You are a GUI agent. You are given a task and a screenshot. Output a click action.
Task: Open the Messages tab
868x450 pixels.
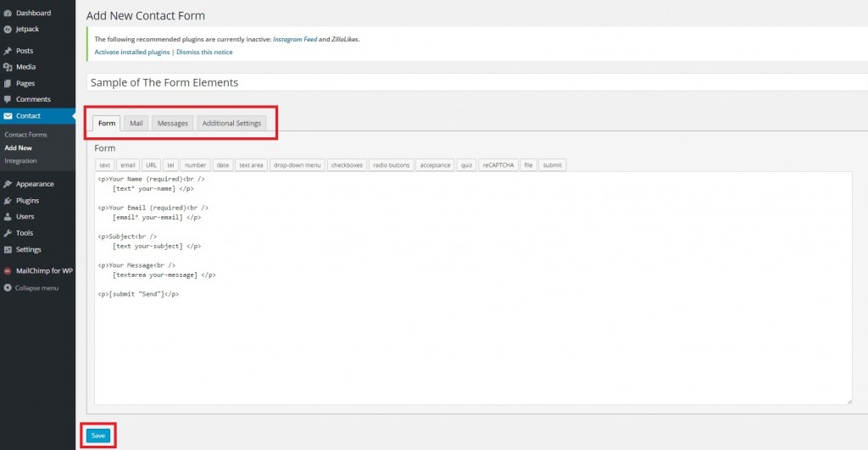click(x=172, y=124)
